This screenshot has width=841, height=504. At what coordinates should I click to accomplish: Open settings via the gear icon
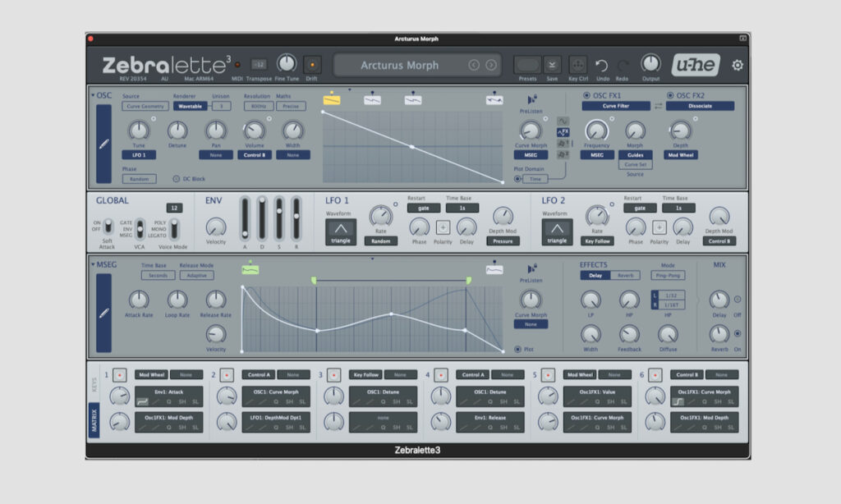[x=737, y=66]
